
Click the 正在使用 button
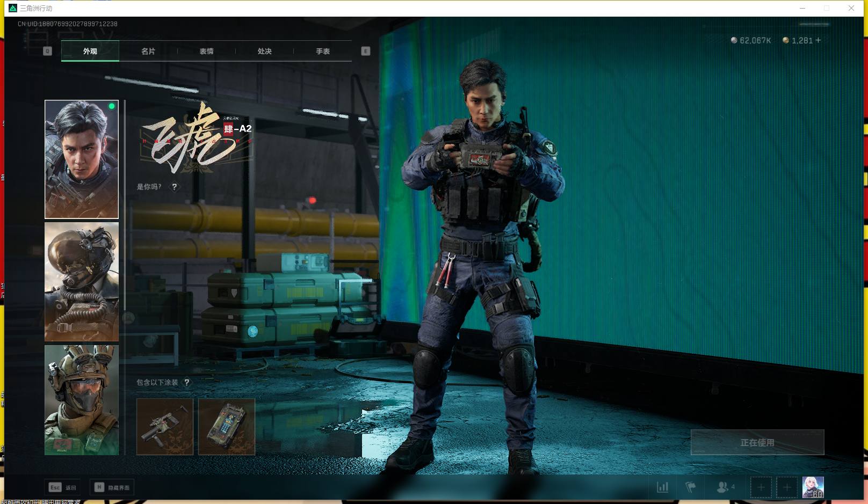(757, 442)
